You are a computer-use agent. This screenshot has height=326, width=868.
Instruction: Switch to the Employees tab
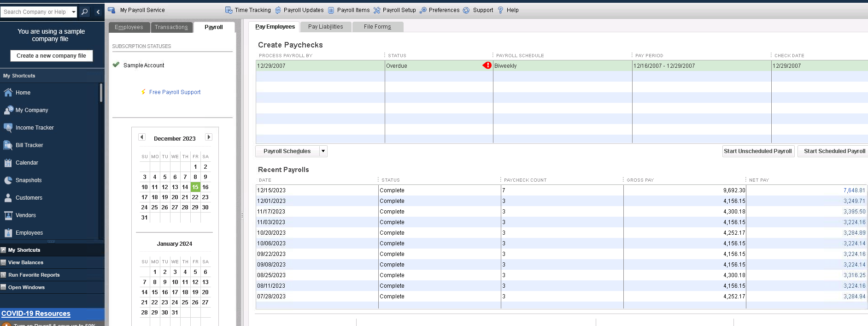click(x=129, y=27)
